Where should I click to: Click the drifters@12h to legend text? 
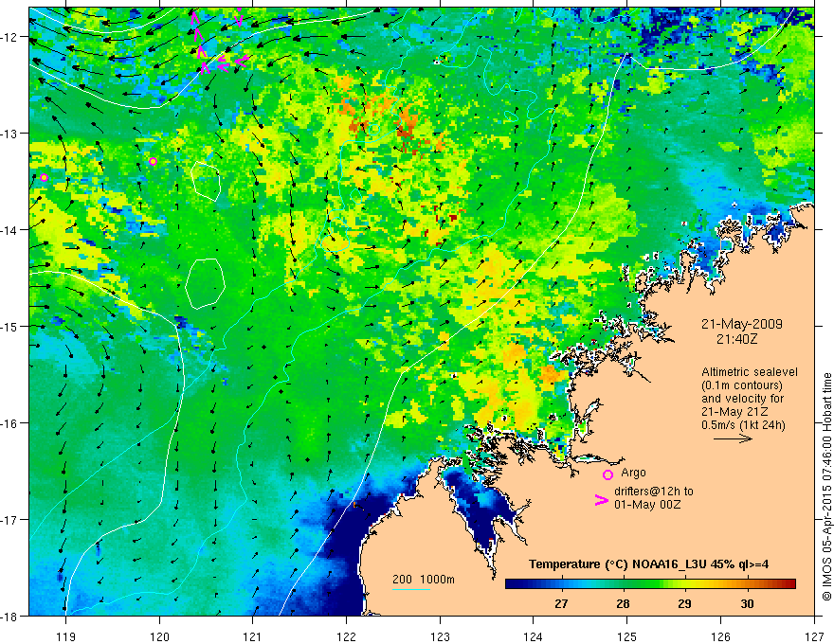(654, 491)
